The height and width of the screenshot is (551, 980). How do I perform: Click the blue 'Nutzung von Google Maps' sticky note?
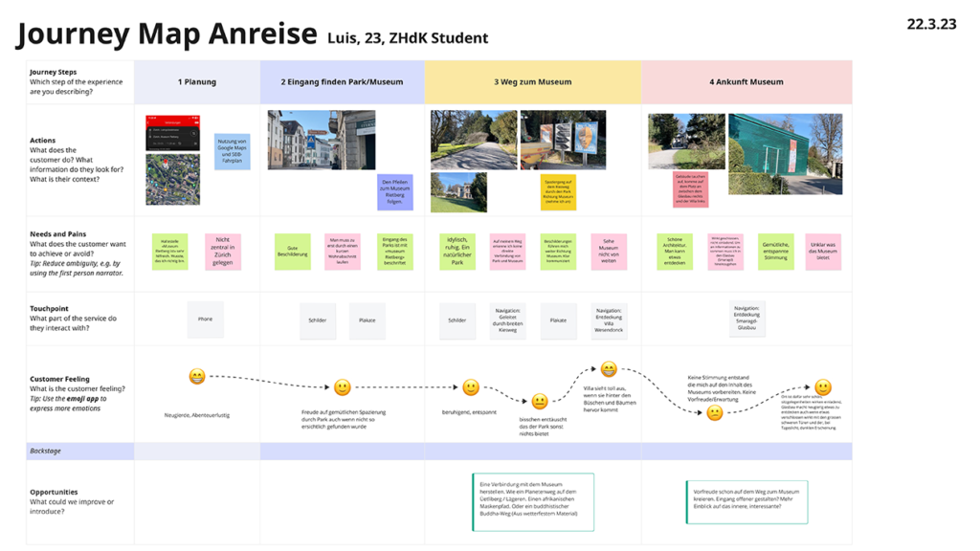coord(232,151)
